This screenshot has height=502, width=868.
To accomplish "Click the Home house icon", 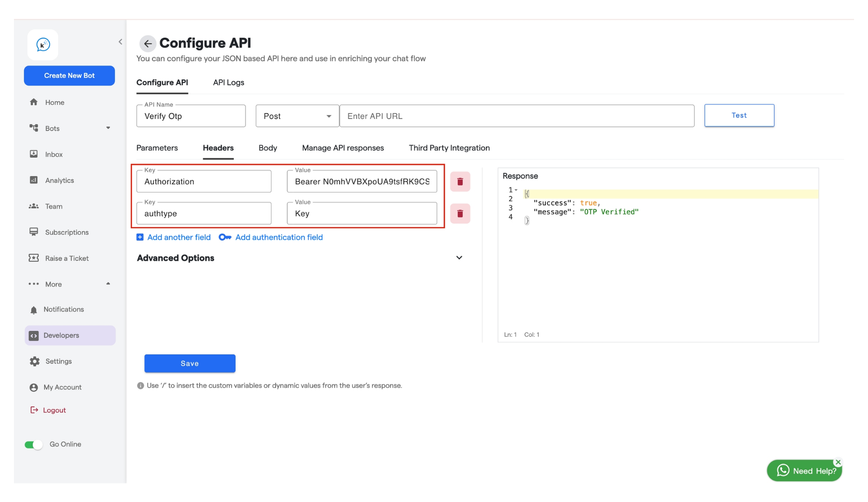I will pos(33,102).
